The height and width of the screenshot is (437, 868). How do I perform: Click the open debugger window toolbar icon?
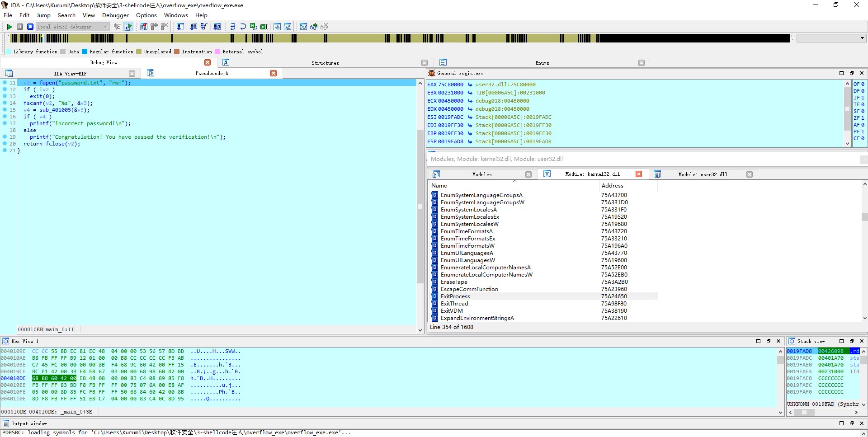coord(180,27)
